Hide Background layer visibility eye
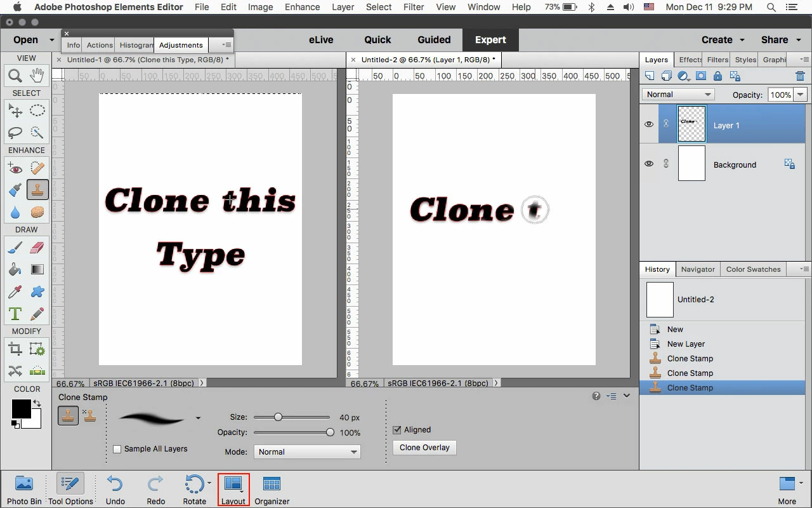 (648, 164)
